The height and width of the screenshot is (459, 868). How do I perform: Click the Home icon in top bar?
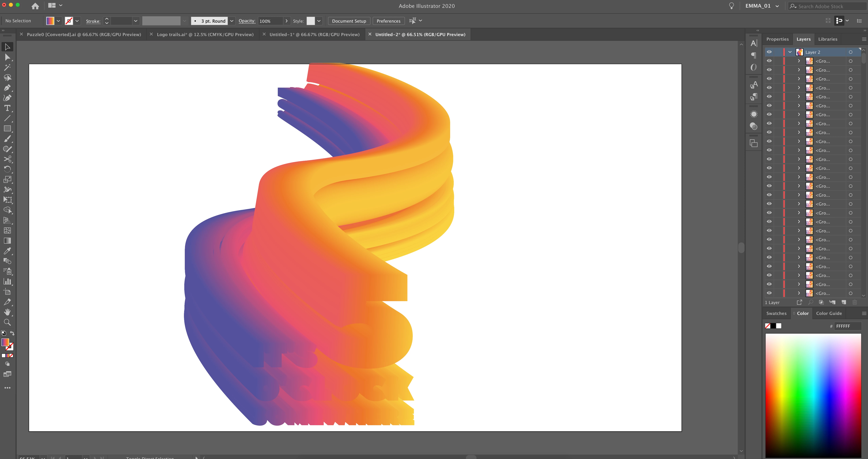35,6
